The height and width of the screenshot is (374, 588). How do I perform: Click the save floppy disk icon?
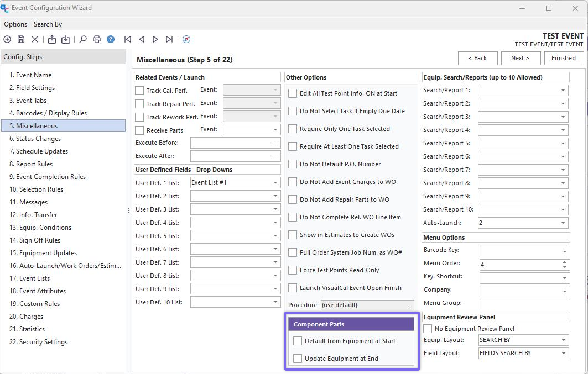(x=21, y=39)
